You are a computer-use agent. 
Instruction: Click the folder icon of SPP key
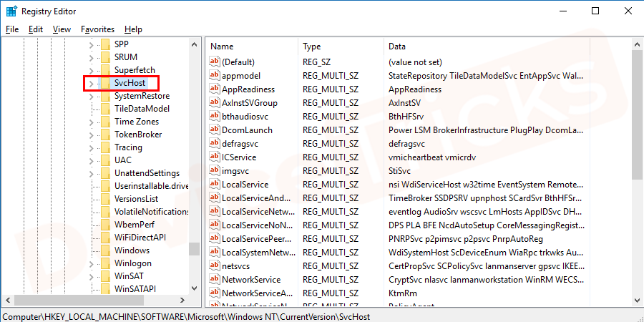pos(106,44)
